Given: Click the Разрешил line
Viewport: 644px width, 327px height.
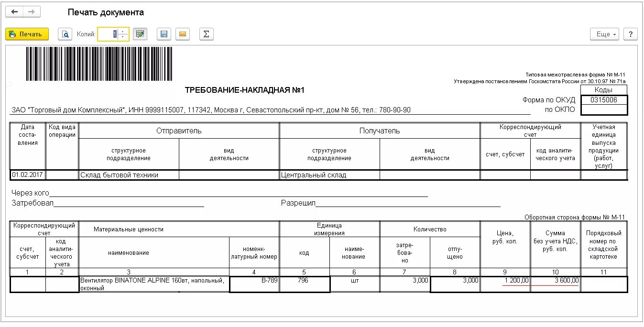Looking at the screenshot, I should 391,203.
